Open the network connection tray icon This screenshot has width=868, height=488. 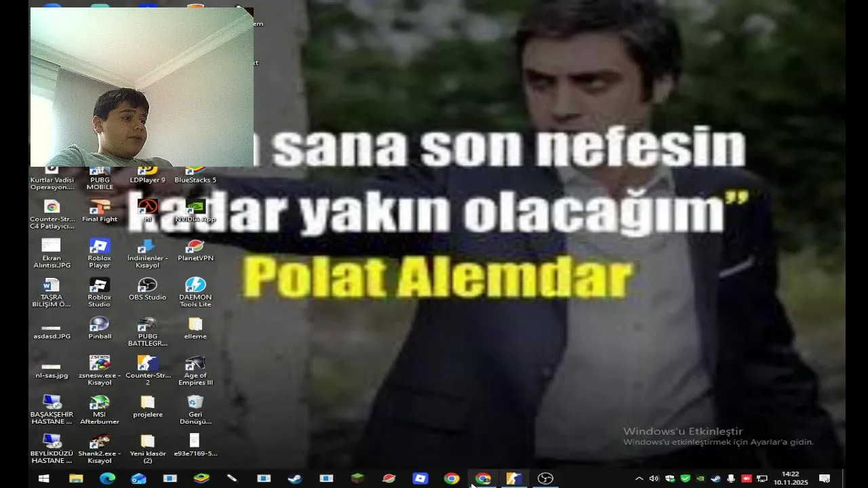pos(762,479)
